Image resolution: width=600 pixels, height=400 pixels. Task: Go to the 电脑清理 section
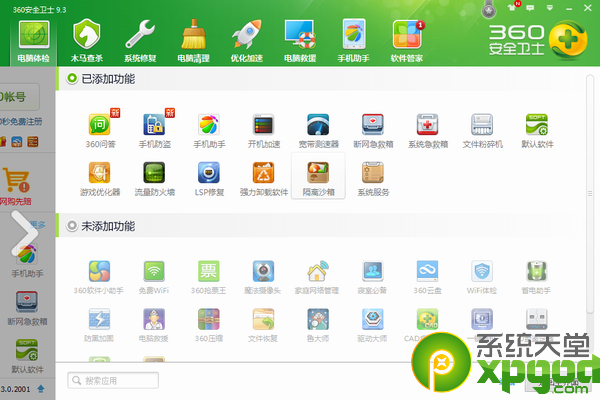pos(194,41)
